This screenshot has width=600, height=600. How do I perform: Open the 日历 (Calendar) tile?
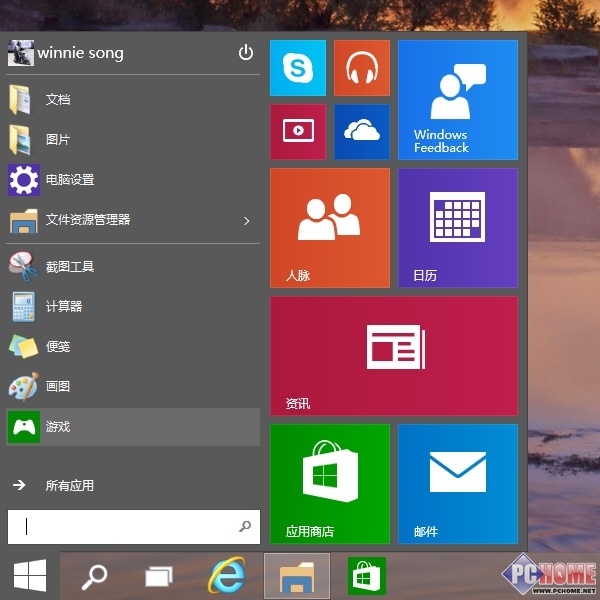pos(457,227)
